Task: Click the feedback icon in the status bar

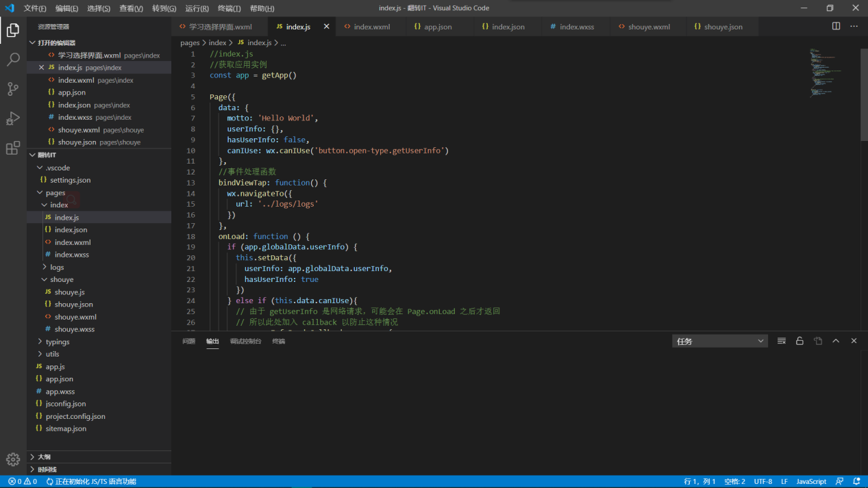Action: (x=840, y=482)
